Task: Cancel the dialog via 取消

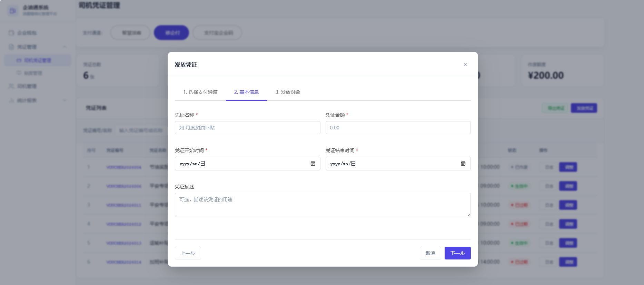Action: pos(430,253)
